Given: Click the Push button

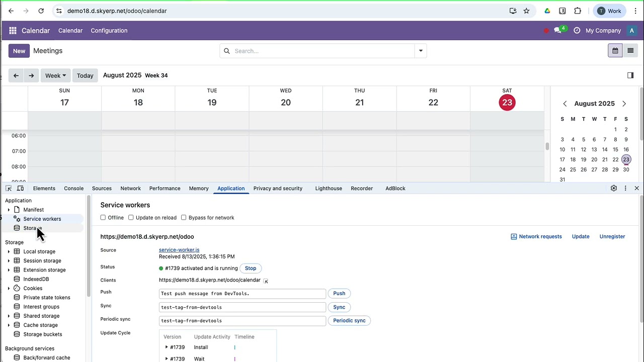Looking at the screenshot, I should [339, 293].
